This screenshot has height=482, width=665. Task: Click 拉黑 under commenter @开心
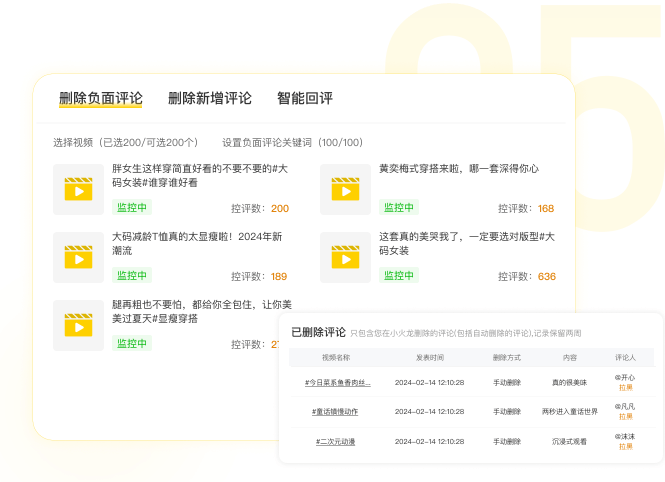coord(626,387)
